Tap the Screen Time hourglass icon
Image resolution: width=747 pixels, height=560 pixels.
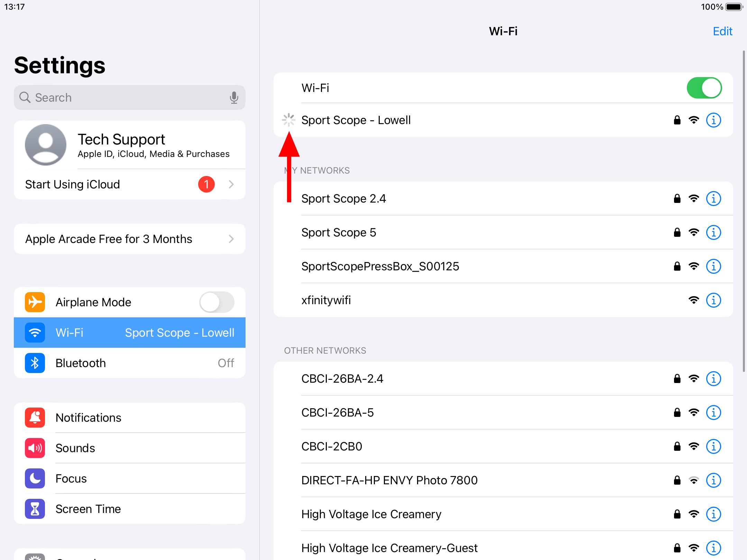(x=35, y=509)
